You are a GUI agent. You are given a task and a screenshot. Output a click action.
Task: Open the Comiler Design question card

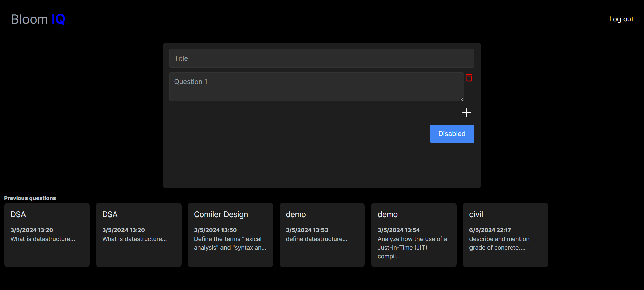click(230, 235)
